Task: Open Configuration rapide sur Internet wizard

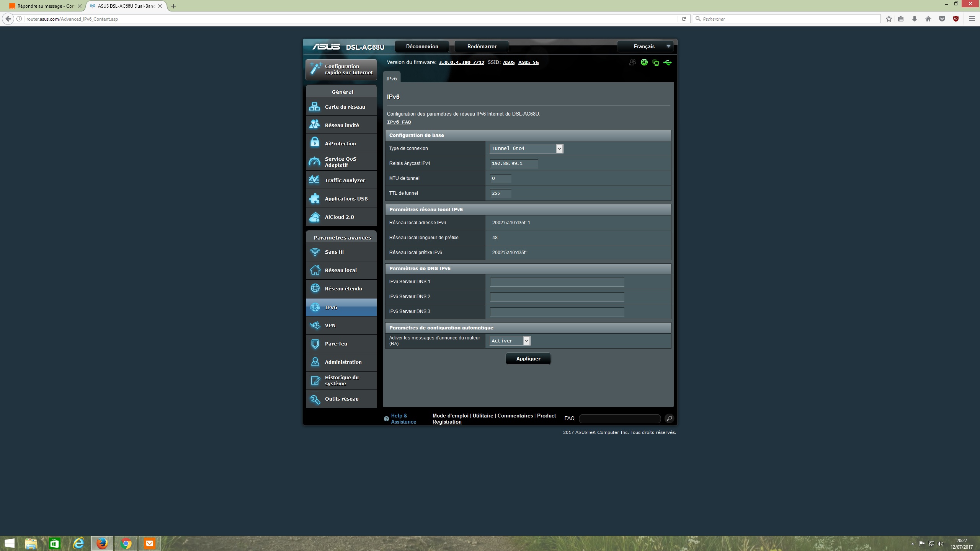Action: (x=341, y=69)
